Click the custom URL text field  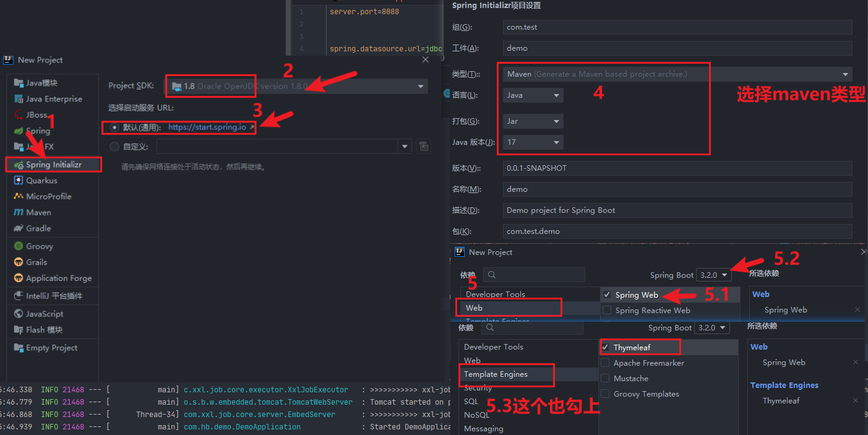pos(278,147)
